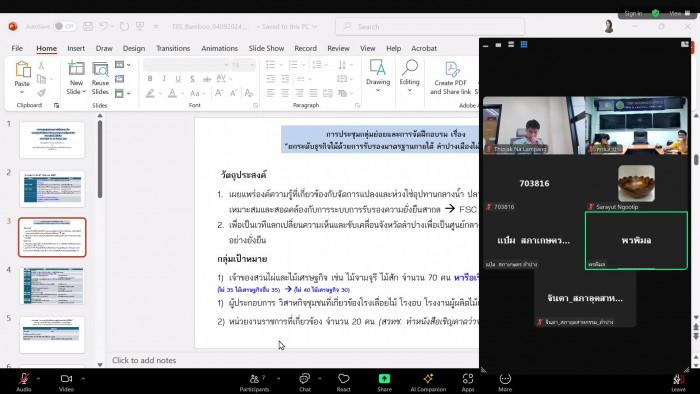Open Zoom AI Companion
The image size is (700, 394).
[428, 382]
